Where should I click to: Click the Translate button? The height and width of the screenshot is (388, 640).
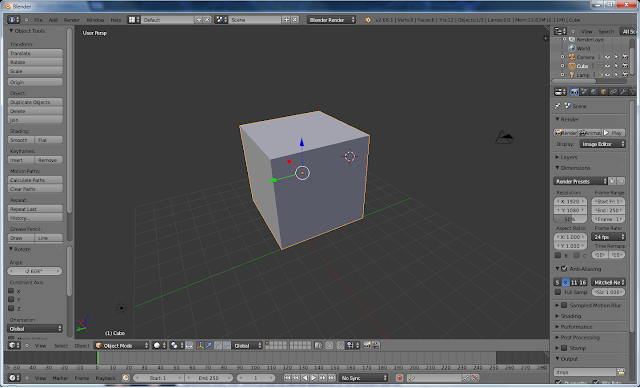tap(35, 53)
